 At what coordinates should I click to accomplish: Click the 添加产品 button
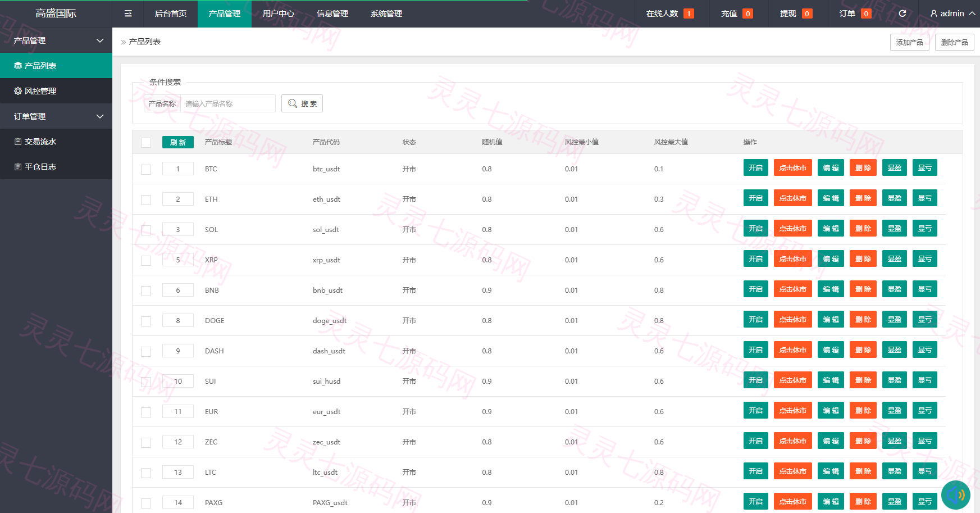click(910, 42)
